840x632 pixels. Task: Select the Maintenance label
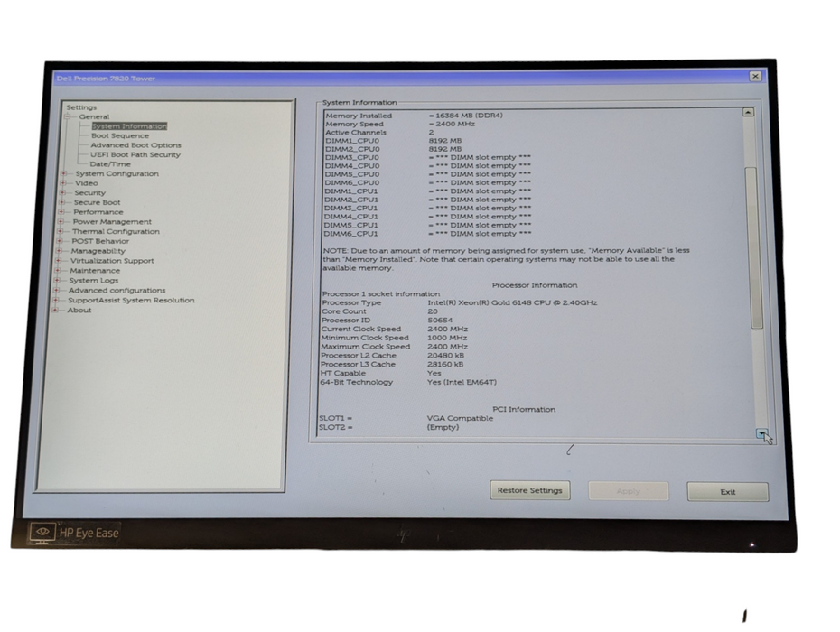(95, 271)
